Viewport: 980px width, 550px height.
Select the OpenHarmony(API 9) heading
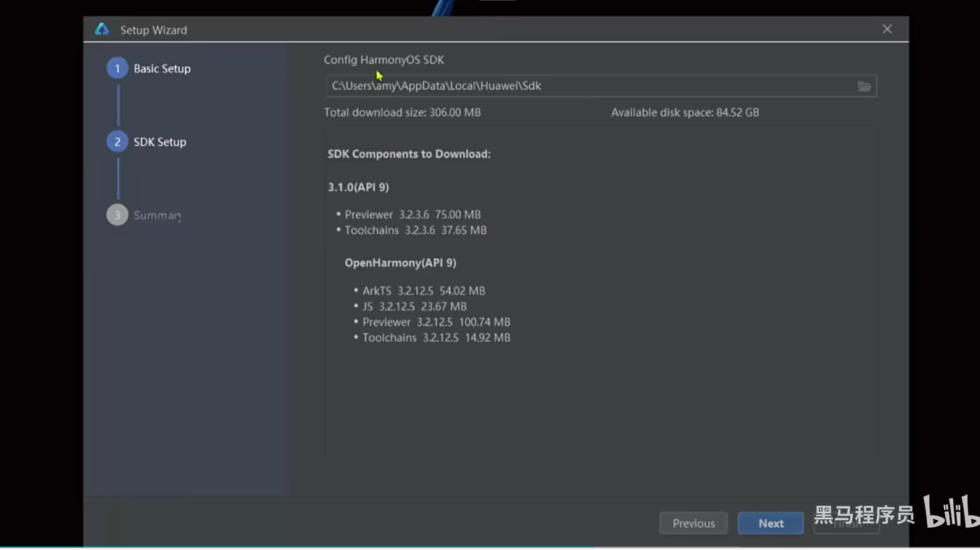[x=400, y=263]
